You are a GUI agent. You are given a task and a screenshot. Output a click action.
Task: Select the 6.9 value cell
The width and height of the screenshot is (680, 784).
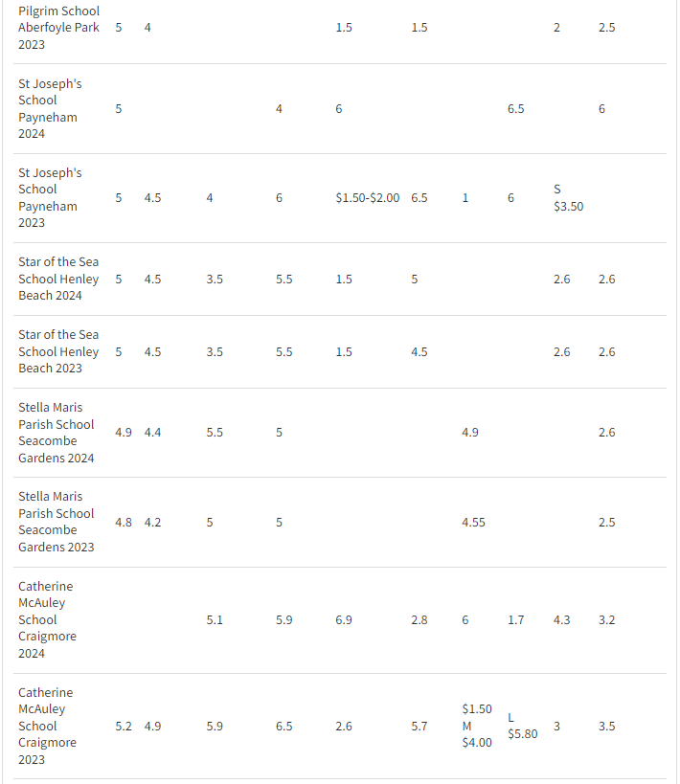pyautogui.click(x=344, y=619)
